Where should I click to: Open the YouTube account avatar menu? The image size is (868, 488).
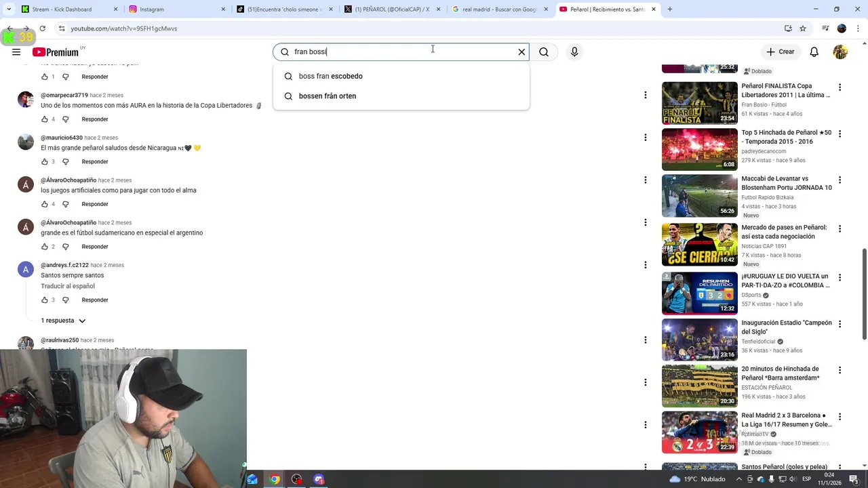coord(840,52)
